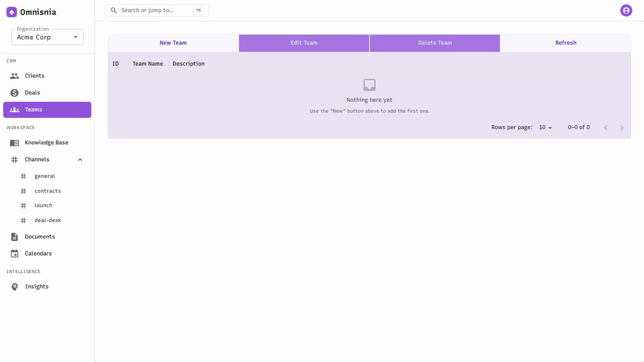Screen dimensions: 644x362
Task: Click the Insights brain icon
Action: 14,287
